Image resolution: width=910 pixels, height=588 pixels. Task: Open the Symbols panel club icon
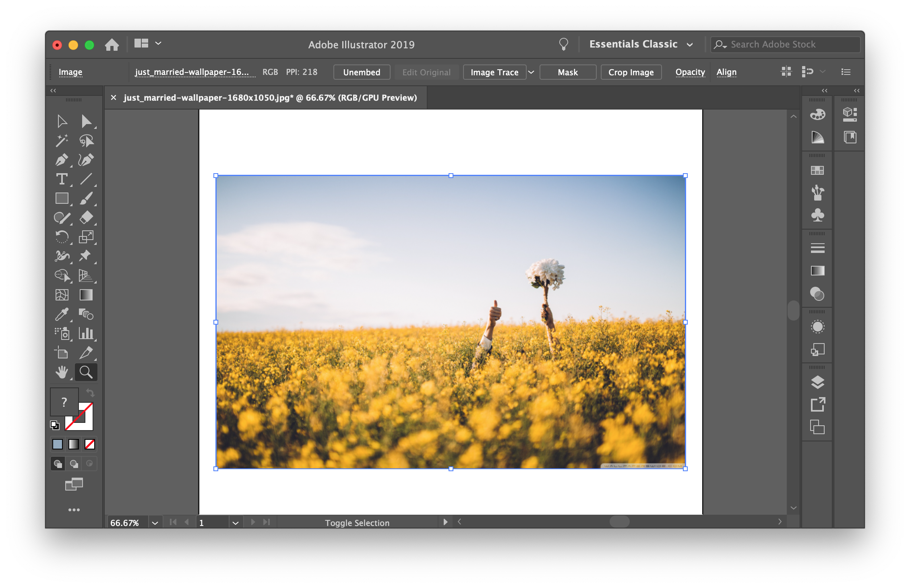point(817,215)
